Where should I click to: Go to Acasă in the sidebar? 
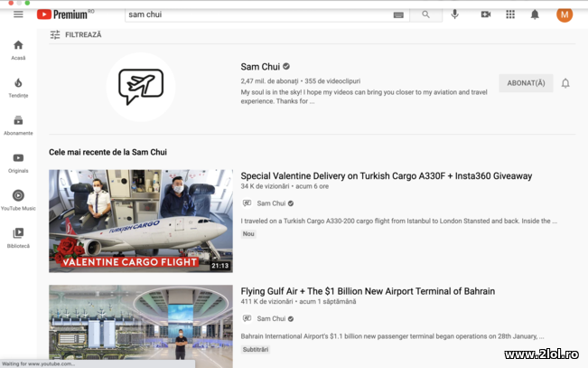click(x=18, y=50)
